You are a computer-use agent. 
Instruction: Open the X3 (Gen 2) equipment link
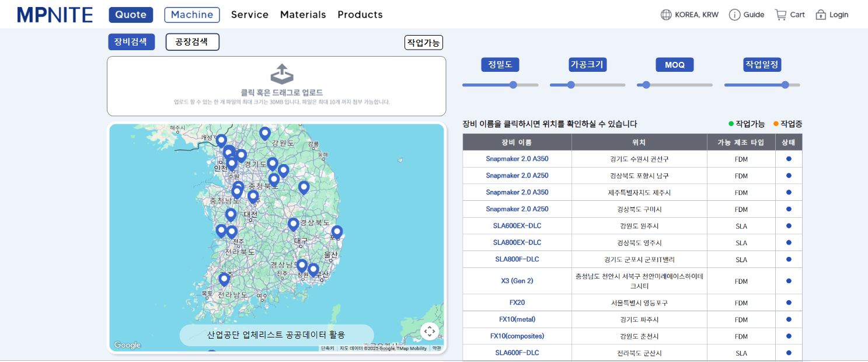(x=517, y=281)
